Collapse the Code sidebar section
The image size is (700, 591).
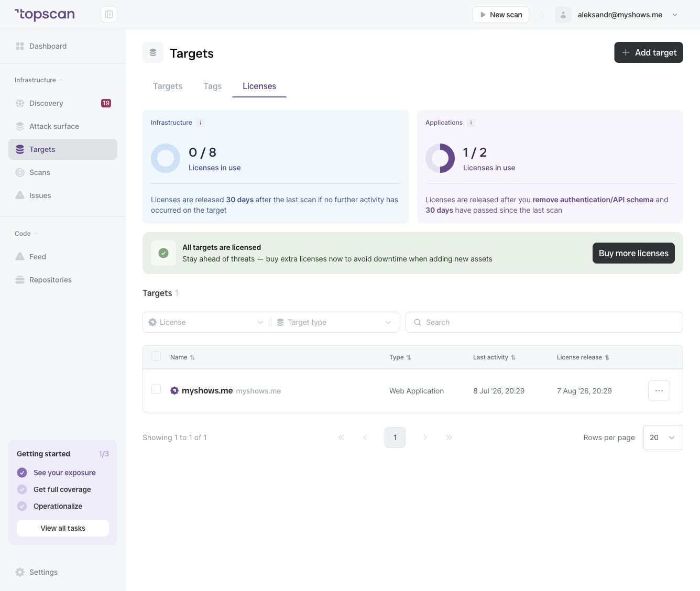coord(26,234)
